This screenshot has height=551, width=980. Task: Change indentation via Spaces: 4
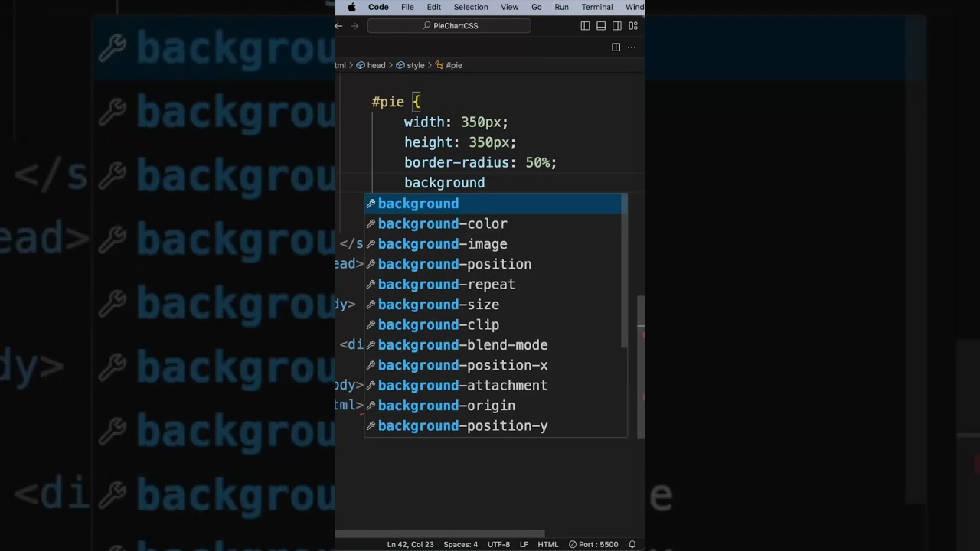click(x=461, y=545)
